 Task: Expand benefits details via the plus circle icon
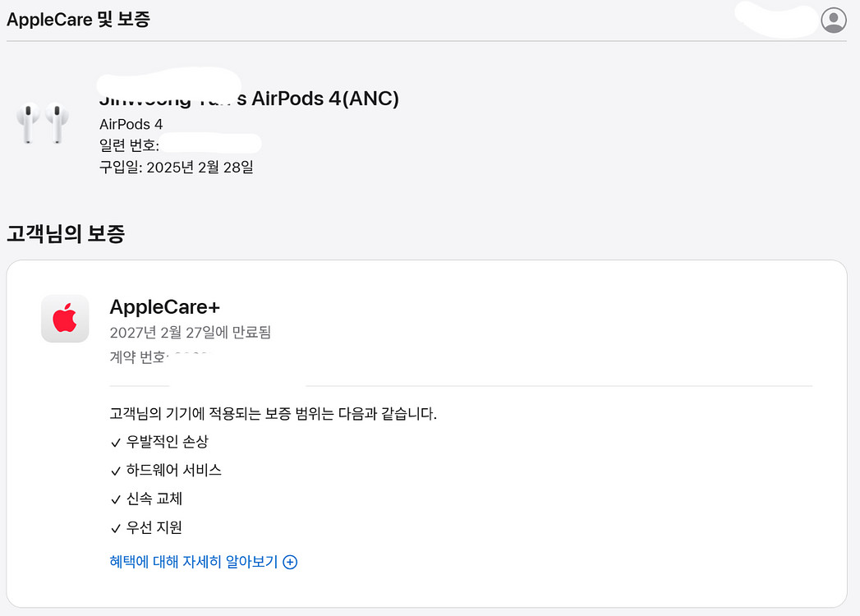point(290,563)
